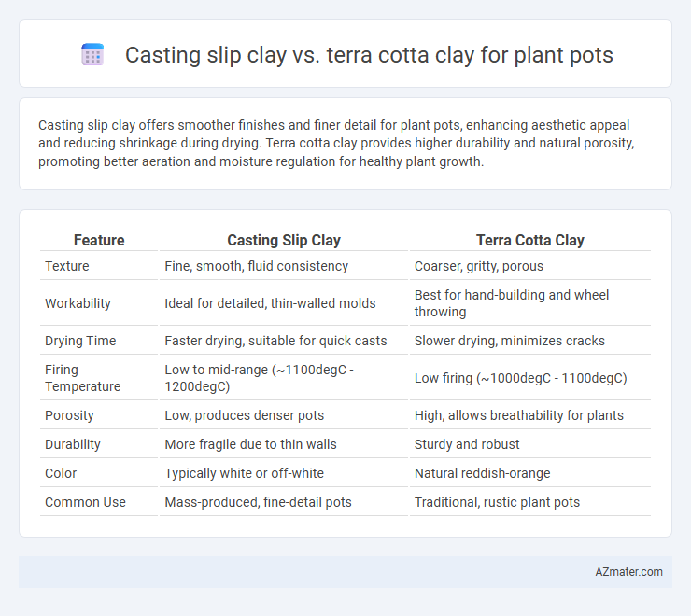Select the cell 'Traditional, rustic plant pots'
The width and height of the screenshot is (691, 616).
497,502
